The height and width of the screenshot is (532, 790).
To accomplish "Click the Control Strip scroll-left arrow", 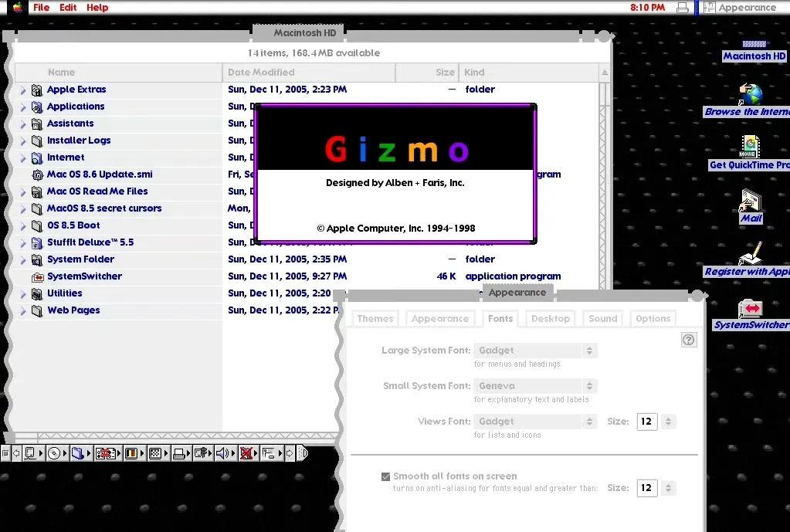I will (16, 453).
